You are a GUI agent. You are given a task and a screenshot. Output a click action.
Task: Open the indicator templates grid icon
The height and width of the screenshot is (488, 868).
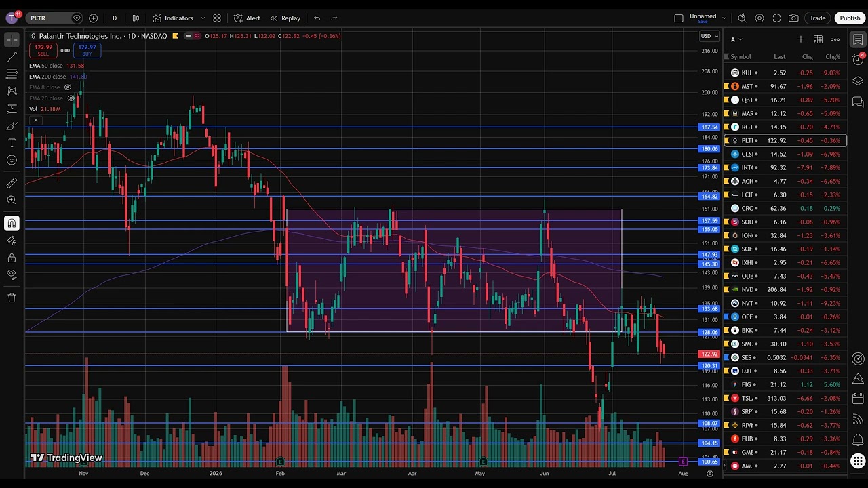(217, 18)
